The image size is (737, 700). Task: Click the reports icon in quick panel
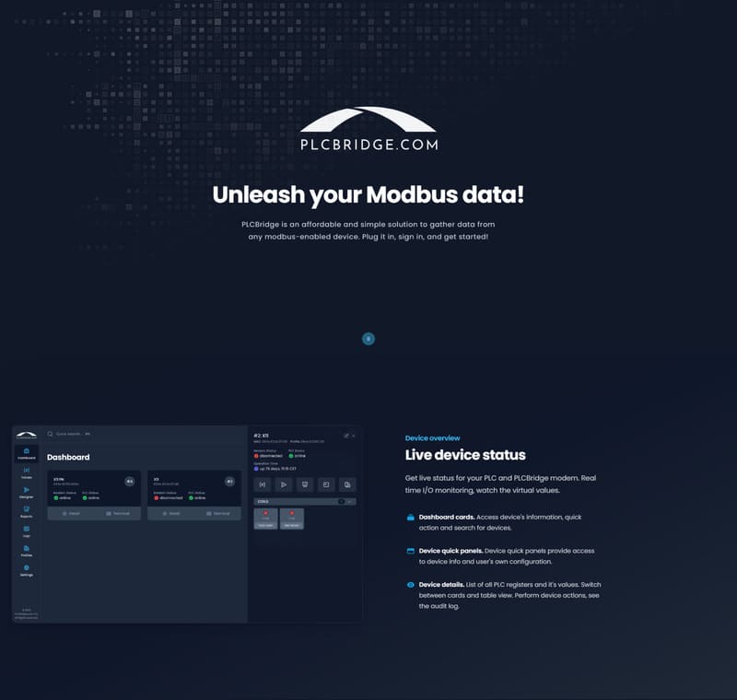click(305, 484)
